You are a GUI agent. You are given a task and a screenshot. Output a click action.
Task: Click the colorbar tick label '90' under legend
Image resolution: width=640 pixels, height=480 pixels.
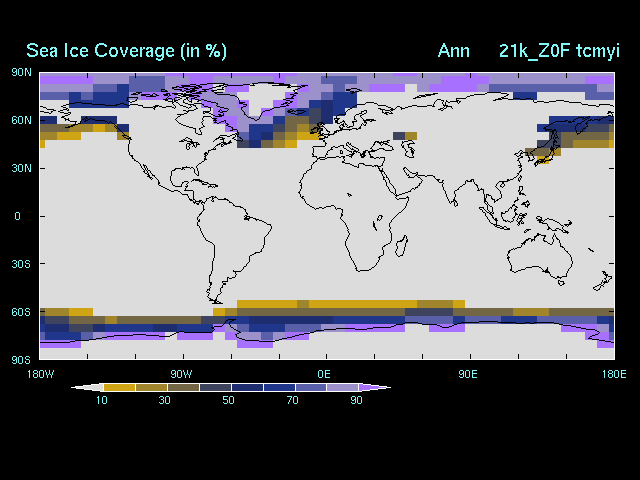click(x=356, y=400)
